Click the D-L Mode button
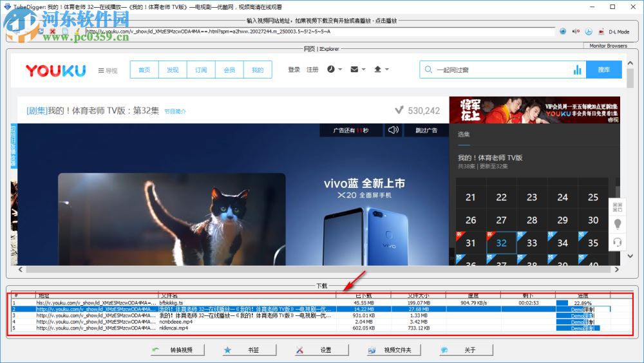Screen dimensions: 644x363 [618, 32]
